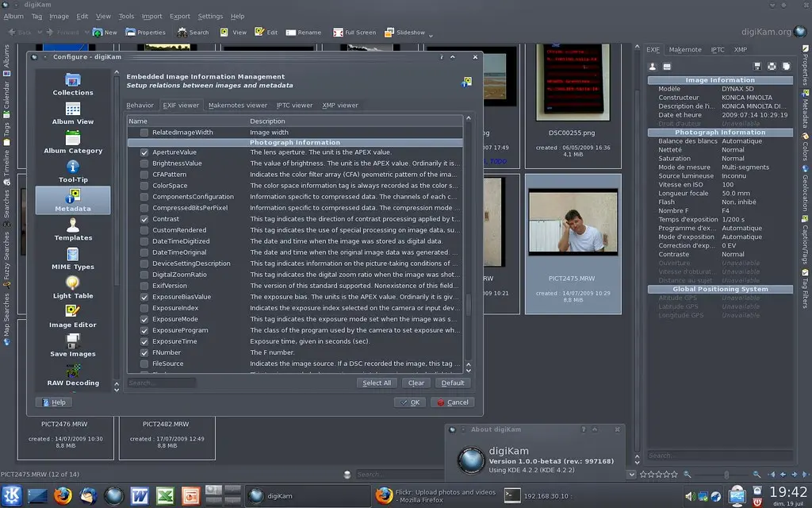Click the save metadata floppy icon
812x508 pixels.
point(757,66)
